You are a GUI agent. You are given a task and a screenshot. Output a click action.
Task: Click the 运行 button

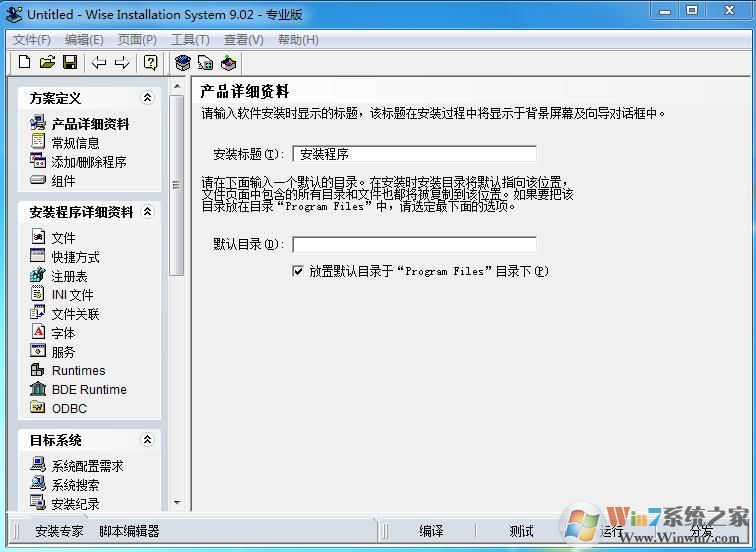(x=612, y=531)
